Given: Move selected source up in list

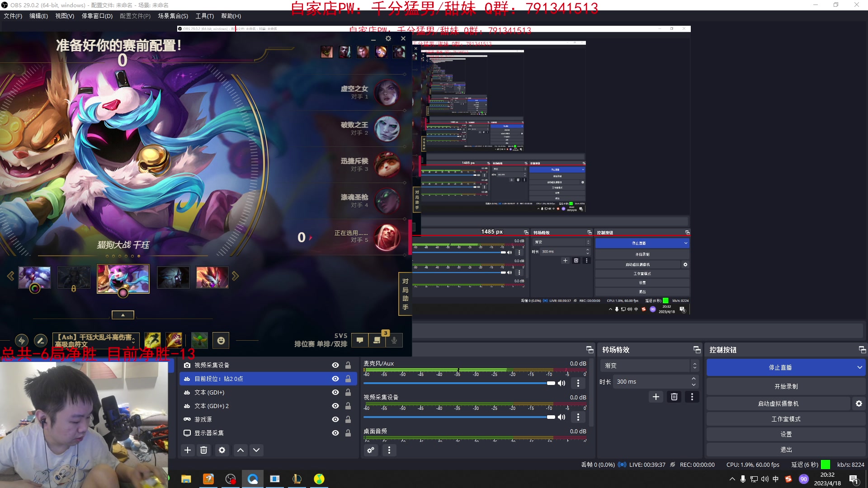Looking at the screenshot, I should (241, 450).
